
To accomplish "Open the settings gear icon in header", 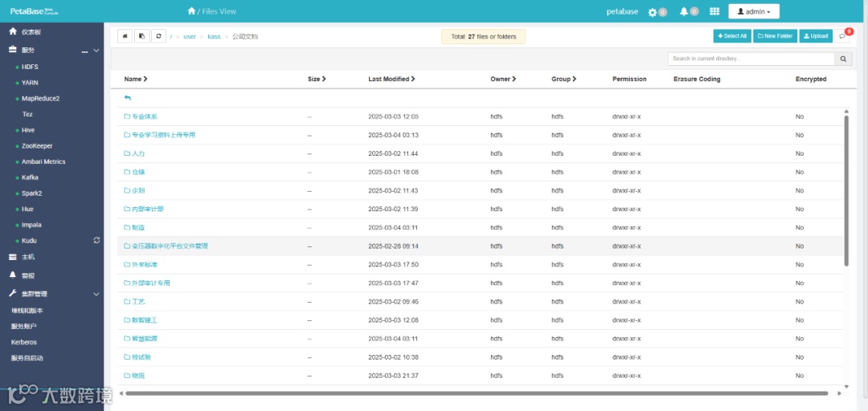I will coord(652,11).
